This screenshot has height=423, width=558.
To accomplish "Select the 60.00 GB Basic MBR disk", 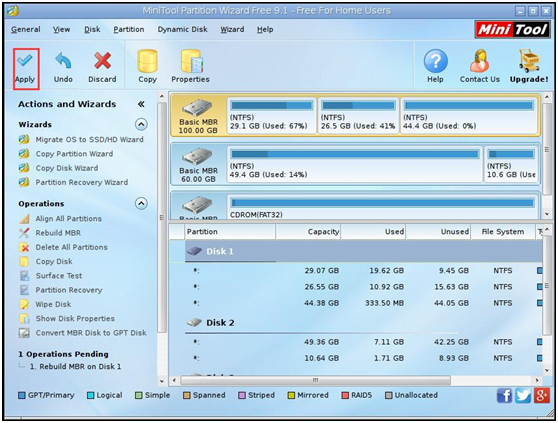I will tap(198, 164).
